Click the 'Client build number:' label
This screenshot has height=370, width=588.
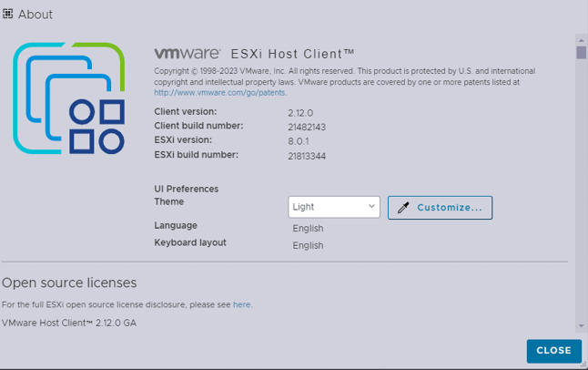(198, 126)
